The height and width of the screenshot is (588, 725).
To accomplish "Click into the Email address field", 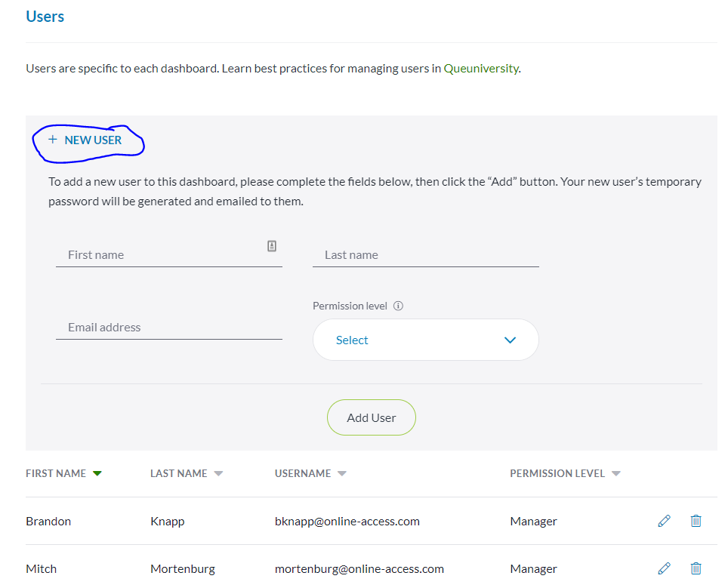I will coord(168,328).
